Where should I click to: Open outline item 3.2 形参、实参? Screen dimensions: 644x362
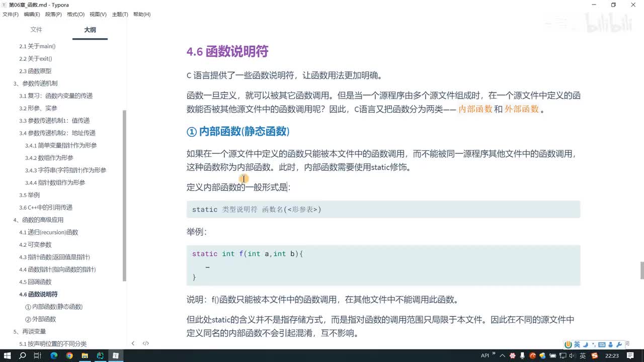(38, 108)
